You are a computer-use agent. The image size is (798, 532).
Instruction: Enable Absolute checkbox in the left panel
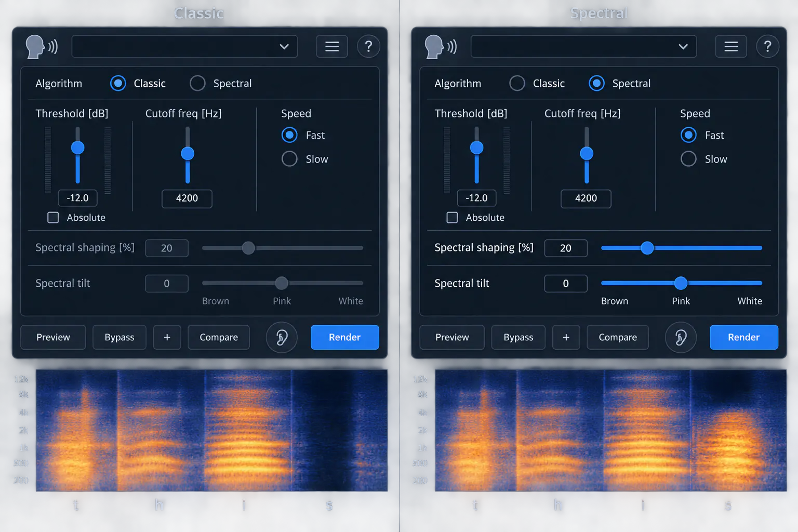[53, 218]
